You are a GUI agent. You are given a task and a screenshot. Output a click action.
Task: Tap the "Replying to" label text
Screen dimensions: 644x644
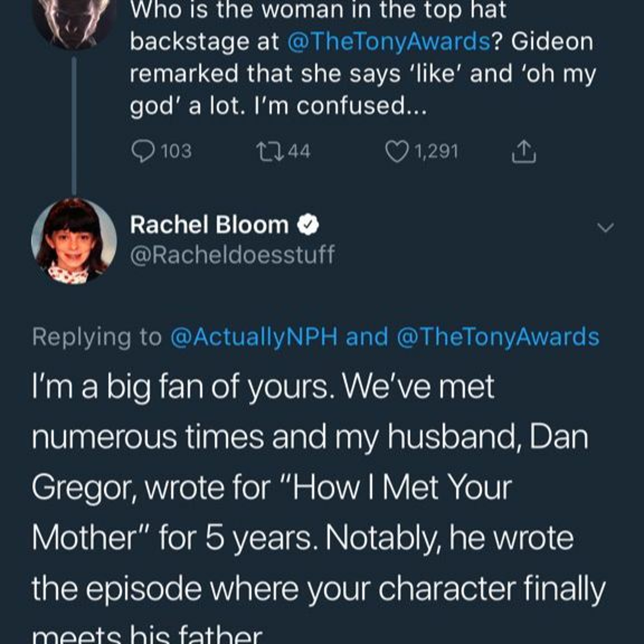point(97,337)
